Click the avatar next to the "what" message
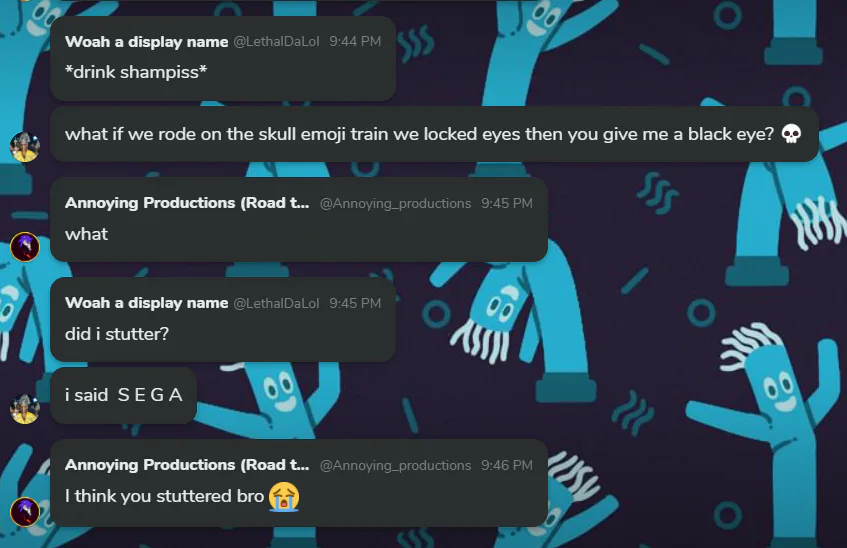 [x=24, y=246]
